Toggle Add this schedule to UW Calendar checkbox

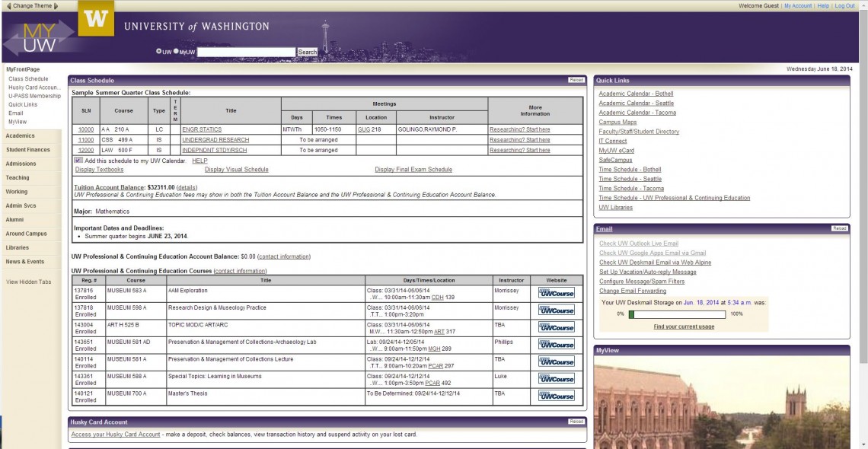coord(78,161)
